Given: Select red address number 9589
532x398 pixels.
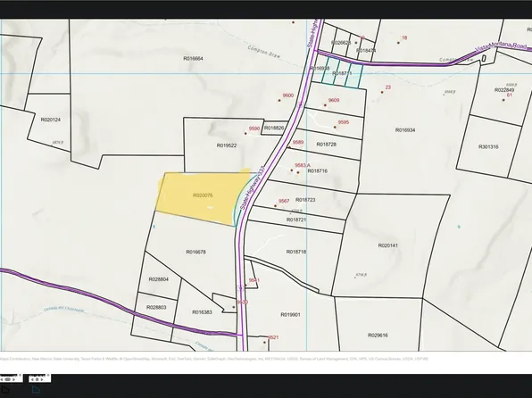Looking at the screenshot, I should pyautogui.click(x=298, y=142).
